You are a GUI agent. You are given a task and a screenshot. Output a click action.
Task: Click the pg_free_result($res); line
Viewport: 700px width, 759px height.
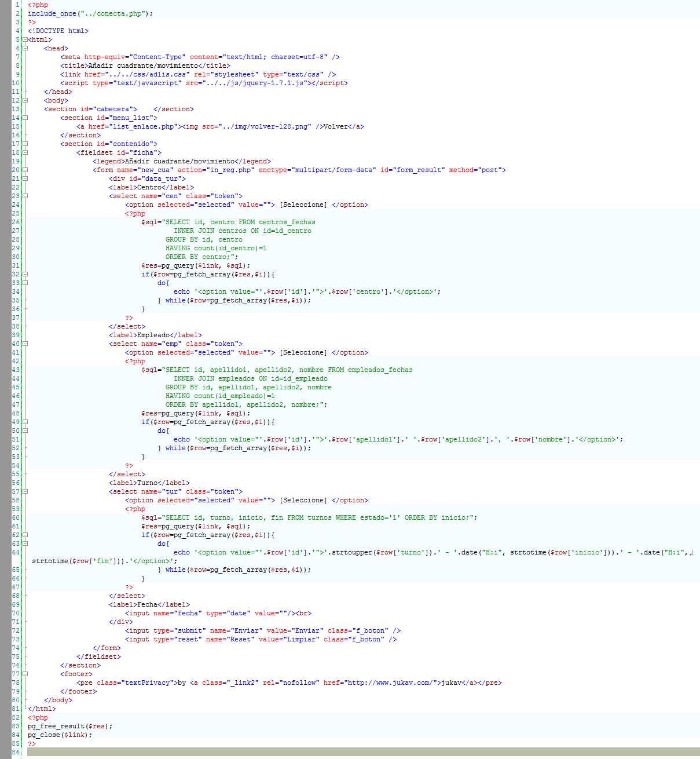[70, 726]
